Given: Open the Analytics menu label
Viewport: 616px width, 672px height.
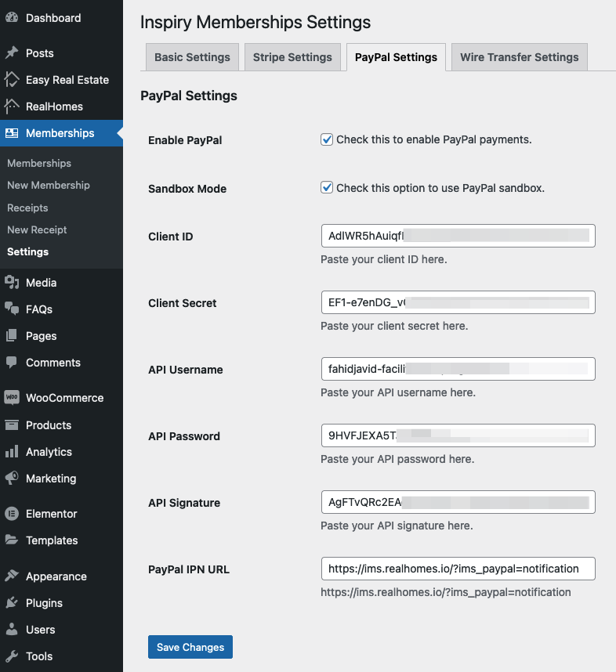Looking at the screenshot, I should click(49, 452).
